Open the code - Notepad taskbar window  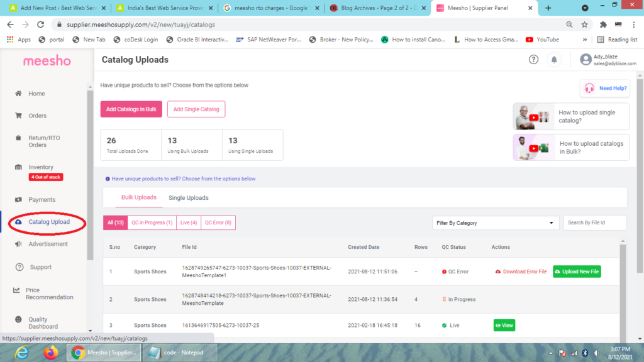click(x=179, y=353)
